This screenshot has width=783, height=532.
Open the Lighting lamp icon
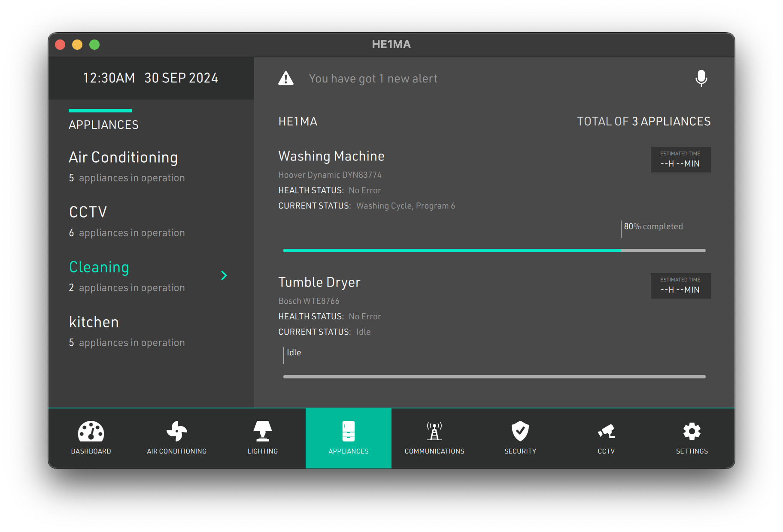tap(263, 431)
